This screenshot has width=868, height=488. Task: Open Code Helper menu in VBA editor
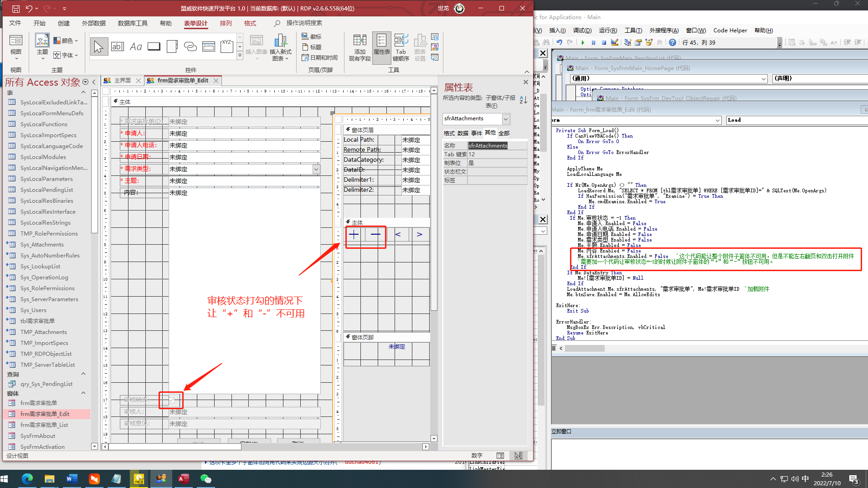[x=730, y=31]
